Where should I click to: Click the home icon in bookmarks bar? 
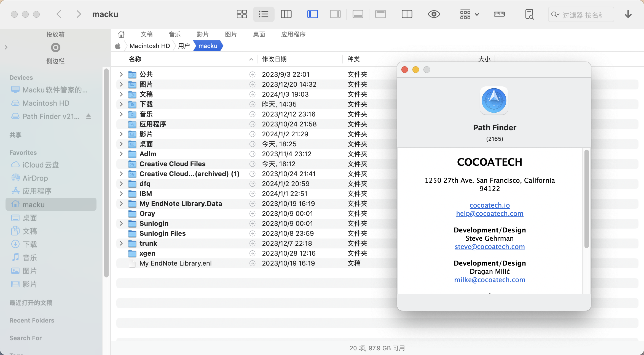point(121,34)
